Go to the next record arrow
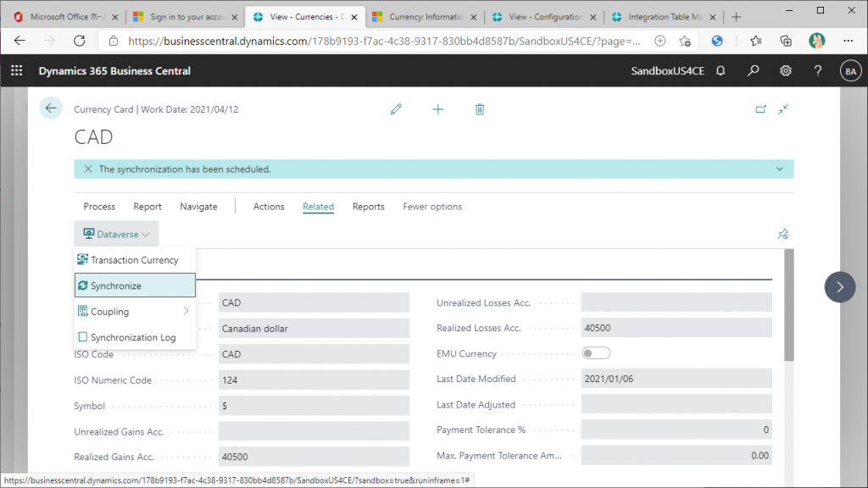The height and width of the screenshot is (488, 868). (x=840, y=287)
